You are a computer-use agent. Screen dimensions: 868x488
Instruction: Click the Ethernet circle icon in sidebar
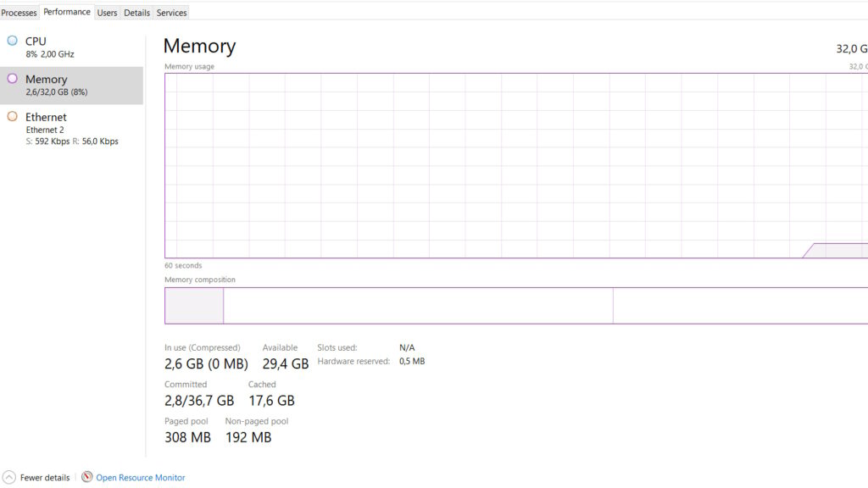(x=12, y=117)
